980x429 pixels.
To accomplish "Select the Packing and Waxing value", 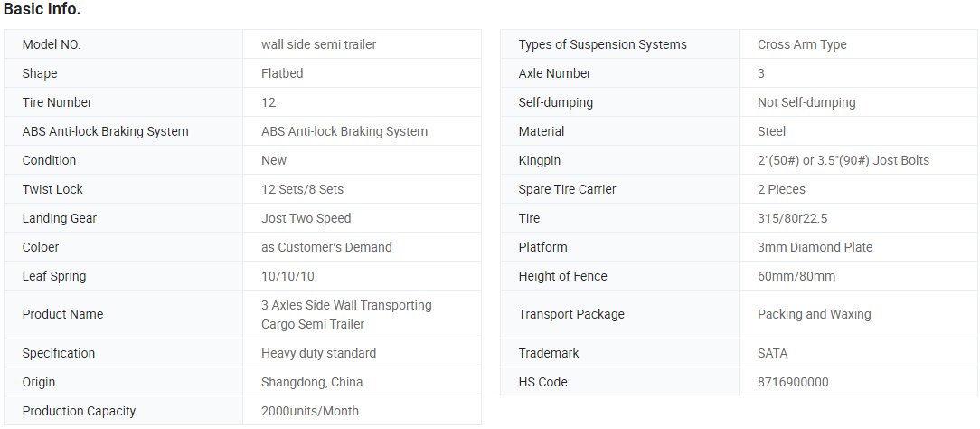I will click(814, 315).
